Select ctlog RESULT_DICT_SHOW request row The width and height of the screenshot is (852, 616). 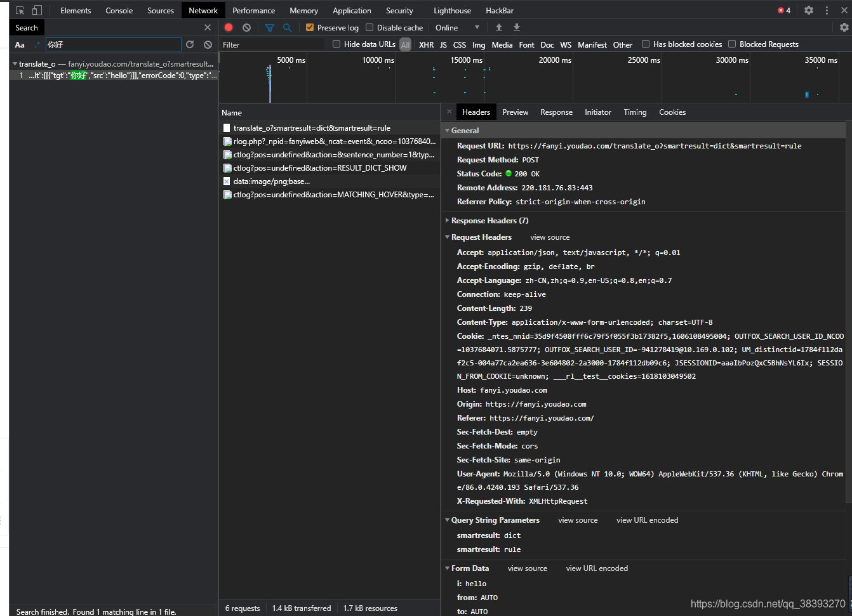click(329, 167)
